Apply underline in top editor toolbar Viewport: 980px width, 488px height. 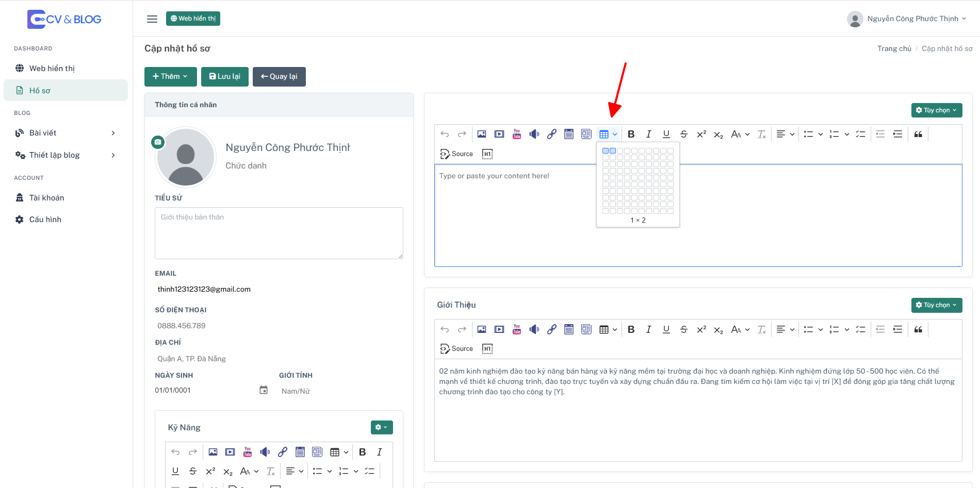click(x=666, y=134)
